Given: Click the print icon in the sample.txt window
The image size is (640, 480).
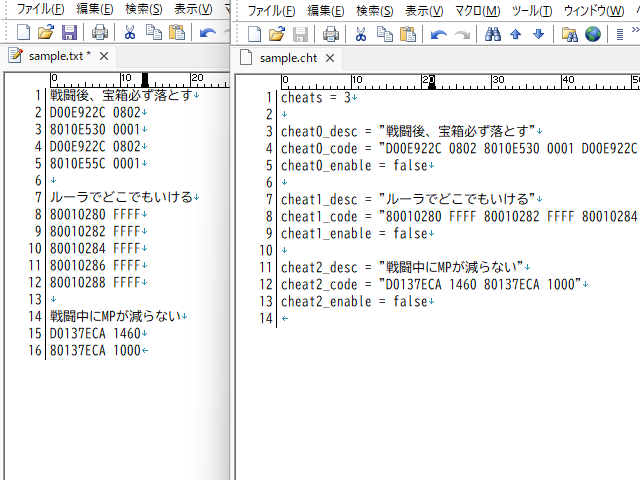Looking at the screenshot, I should [100, 32].
